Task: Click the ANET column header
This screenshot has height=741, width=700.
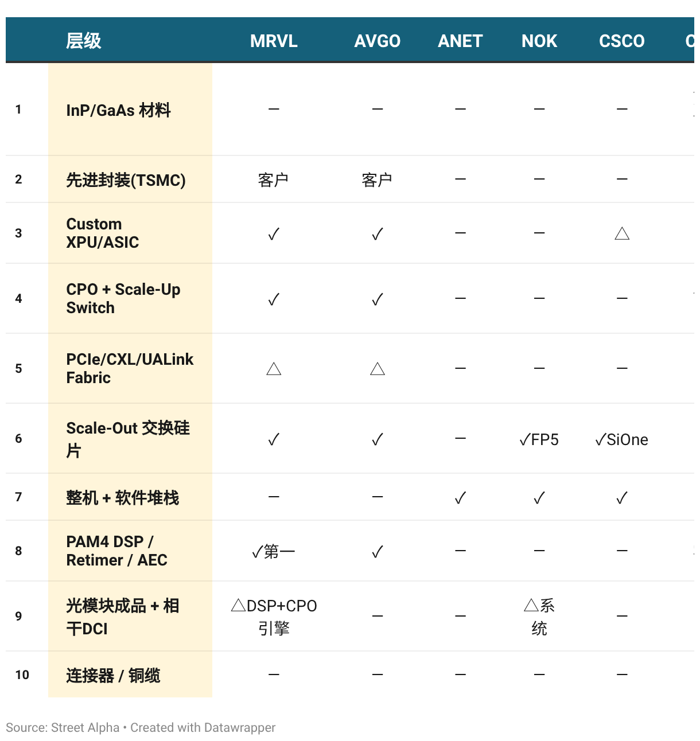Action: click(x=460, y=41)
